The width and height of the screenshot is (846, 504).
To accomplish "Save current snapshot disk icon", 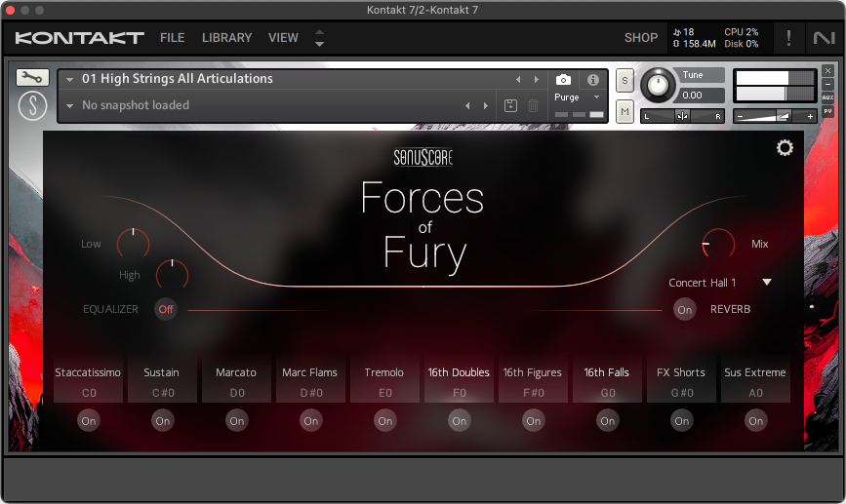I will click(x=510, y=105).
